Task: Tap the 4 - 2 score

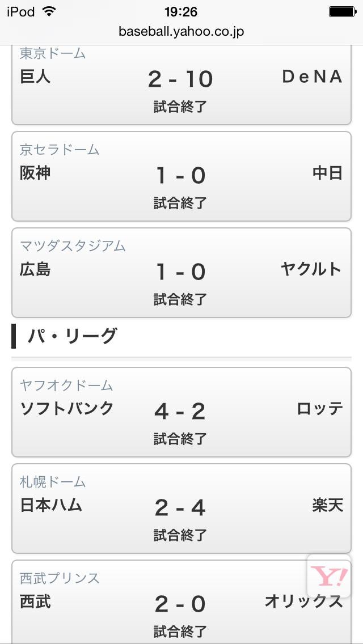Action: (180, 412)
